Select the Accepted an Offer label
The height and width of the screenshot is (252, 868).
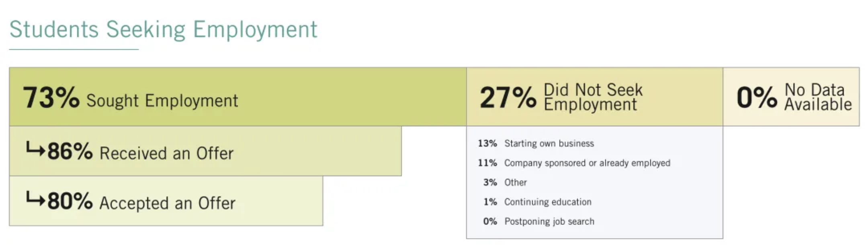coord(167,203)
